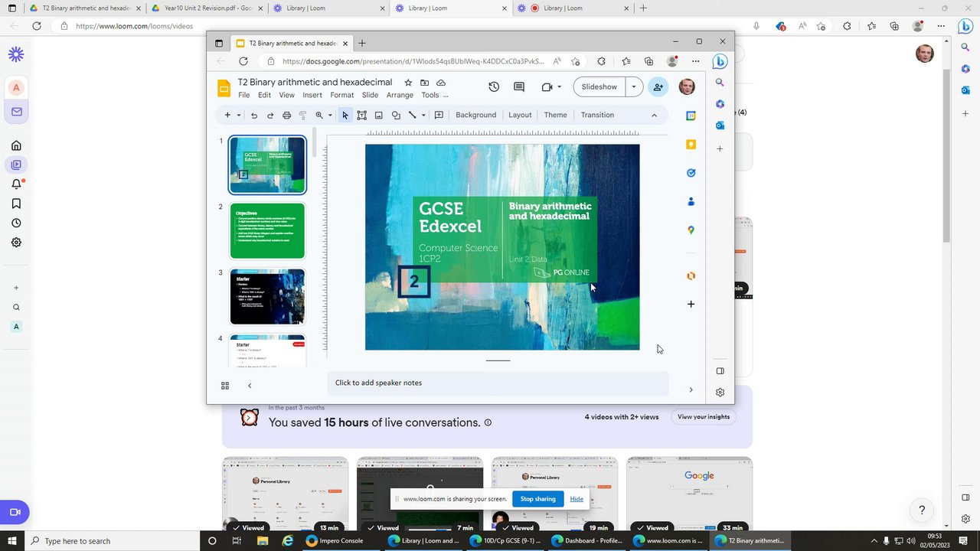Click the Meet camera icon

(547, 86)
